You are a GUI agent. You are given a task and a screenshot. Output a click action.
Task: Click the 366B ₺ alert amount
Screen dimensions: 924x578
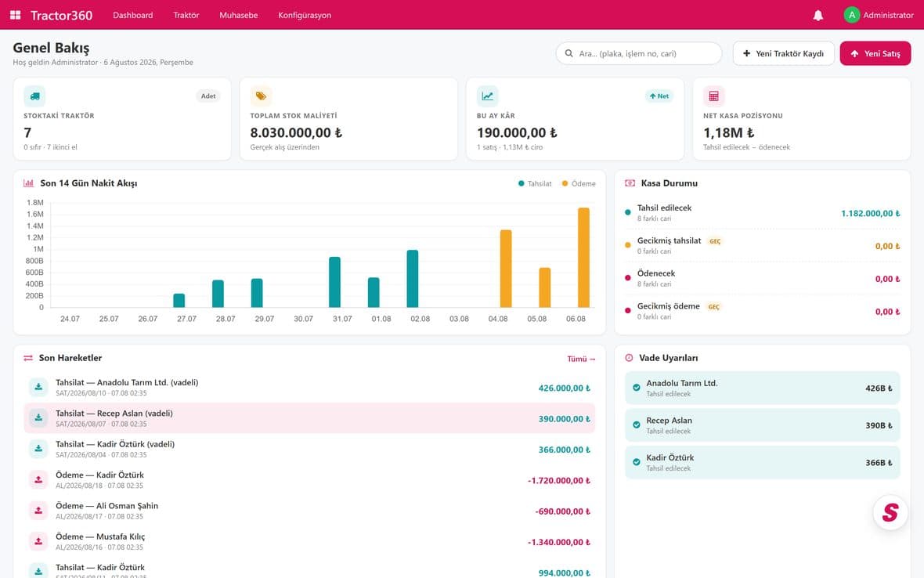click(879, 463)
